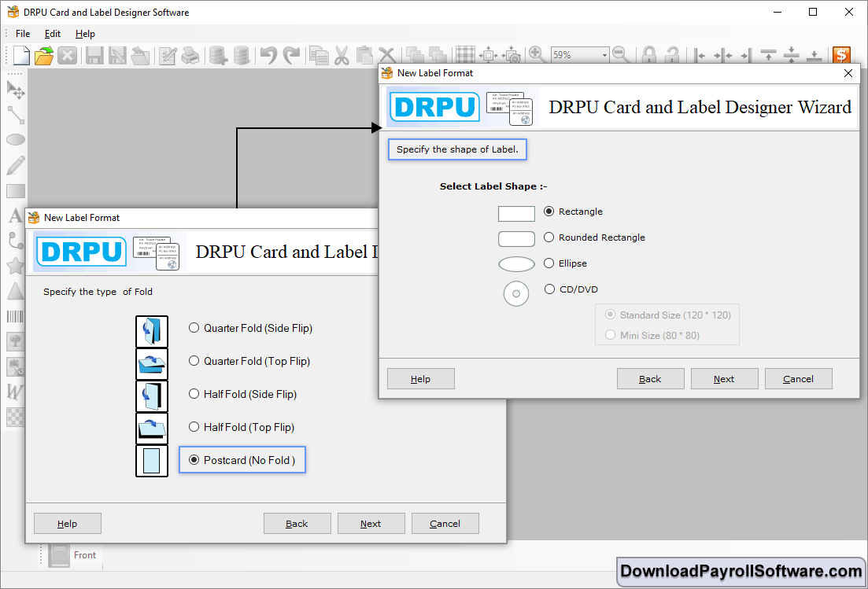Toggle the grid display icon
868x589 pixels.
465,55
